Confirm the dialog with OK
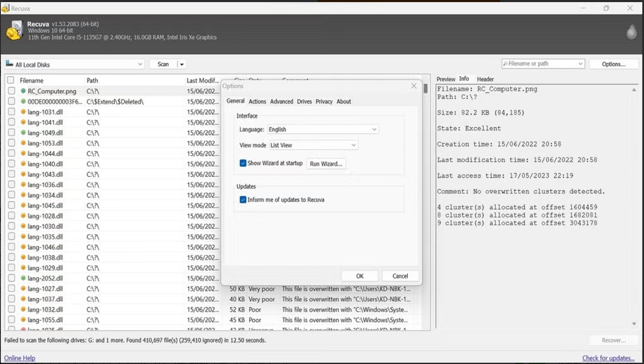This screenshot has height=364, width=644. point(360,276)
